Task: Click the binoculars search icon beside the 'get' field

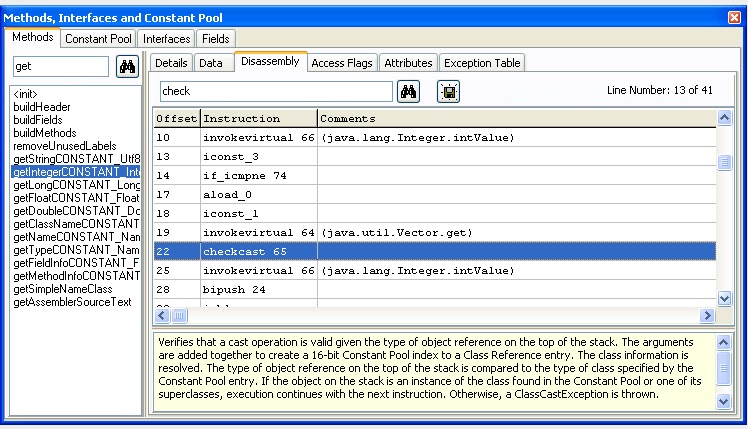Action: click(x=127, y=66)
